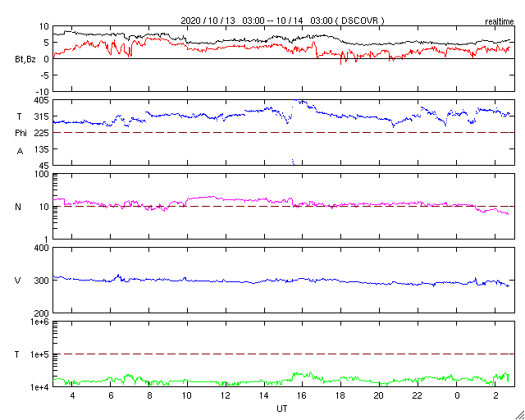The image size is (525, 420).
Task: Click the '400' tick on V axis
Action: (x=43, y=248)
